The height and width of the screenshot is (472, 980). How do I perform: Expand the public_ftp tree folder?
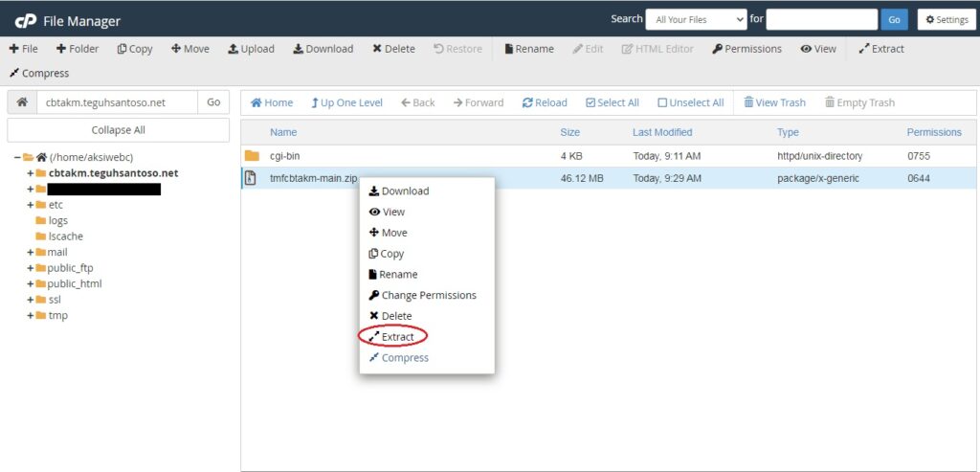[30, 268]
